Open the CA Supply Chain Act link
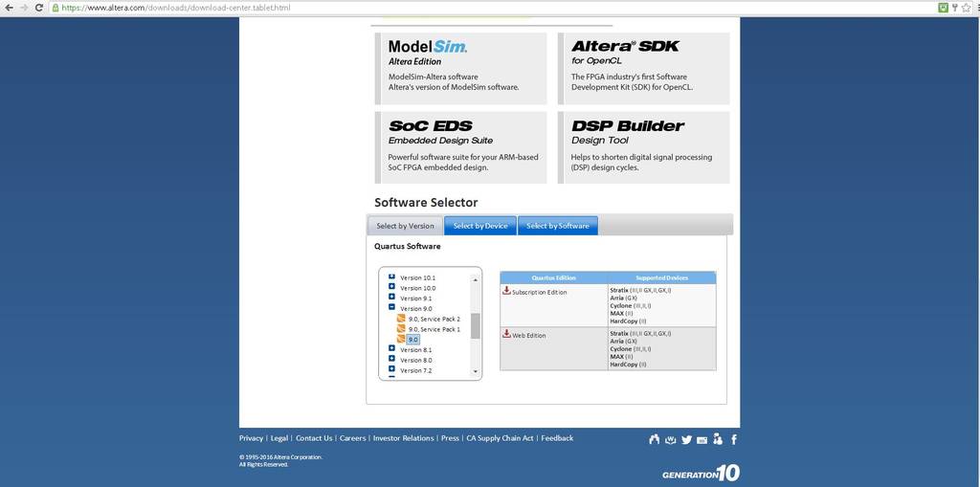Image resolution: width=980 pixels, height=487 pixels. point(500,438)
